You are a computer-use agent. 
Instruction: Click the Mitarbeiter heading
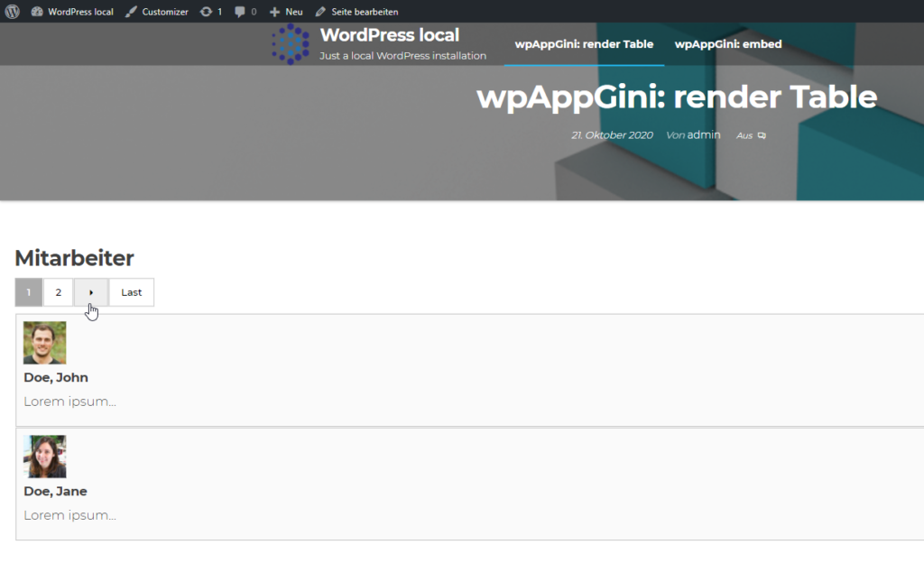tap(74, 258)
